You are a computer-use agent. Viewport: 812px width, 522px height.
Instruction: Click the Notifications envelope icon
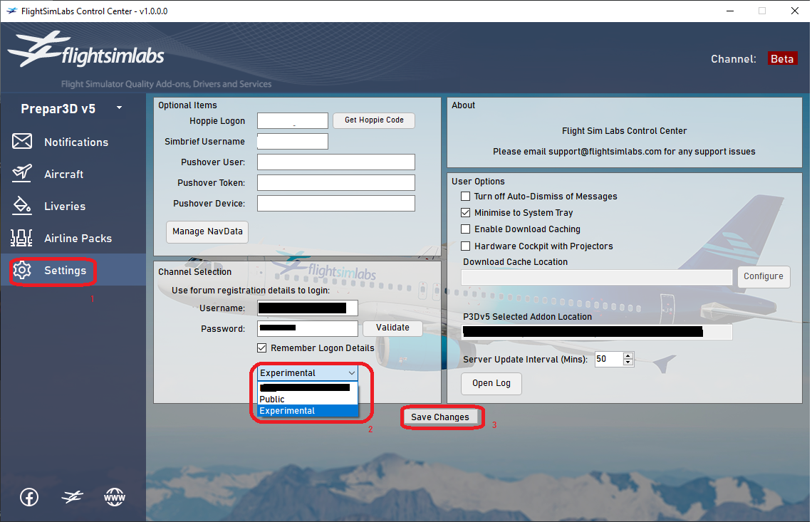coord(22,142)
